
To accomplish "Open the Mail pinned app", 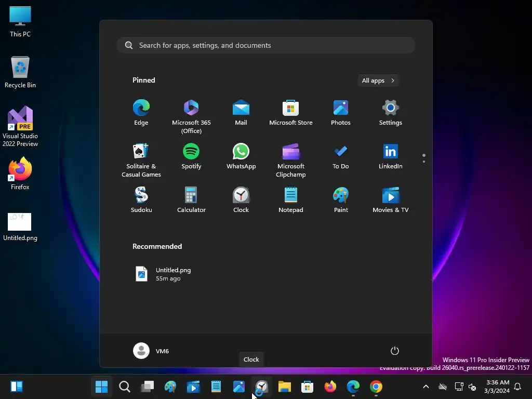I will (x=241, y=113).
